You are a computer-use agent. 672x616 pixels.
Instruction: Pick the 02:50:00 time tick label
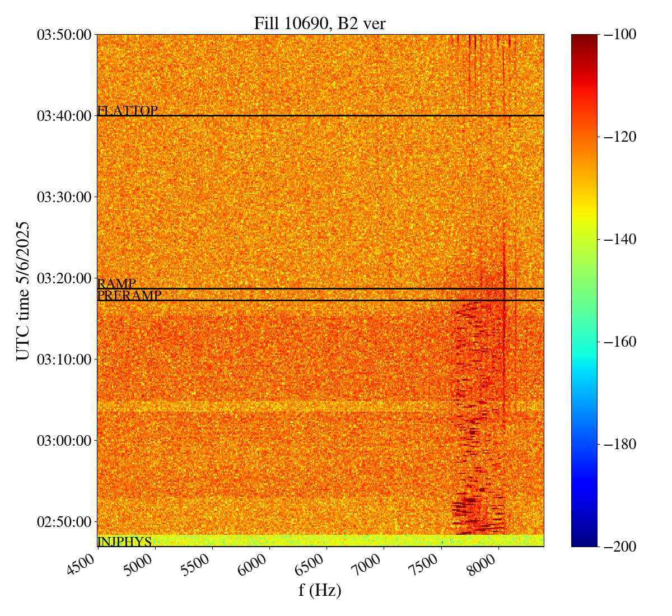pos(64,521)
